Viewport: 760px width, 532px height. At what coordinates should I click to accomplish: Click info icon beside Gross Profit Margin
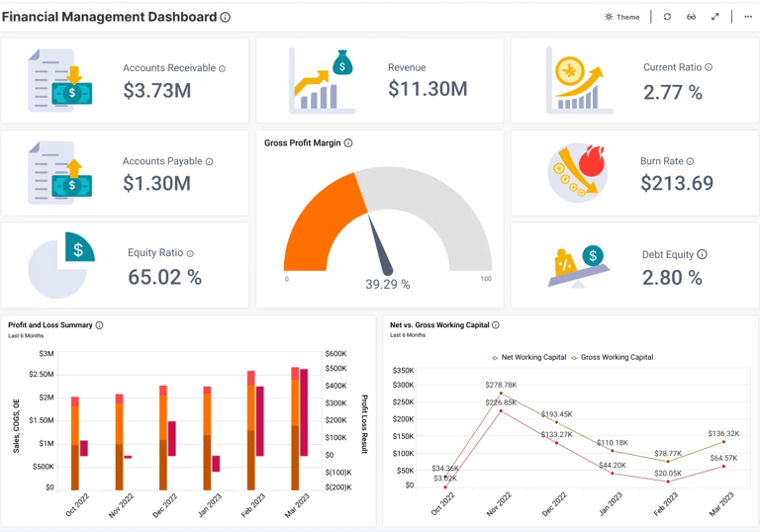click(348, 143)
